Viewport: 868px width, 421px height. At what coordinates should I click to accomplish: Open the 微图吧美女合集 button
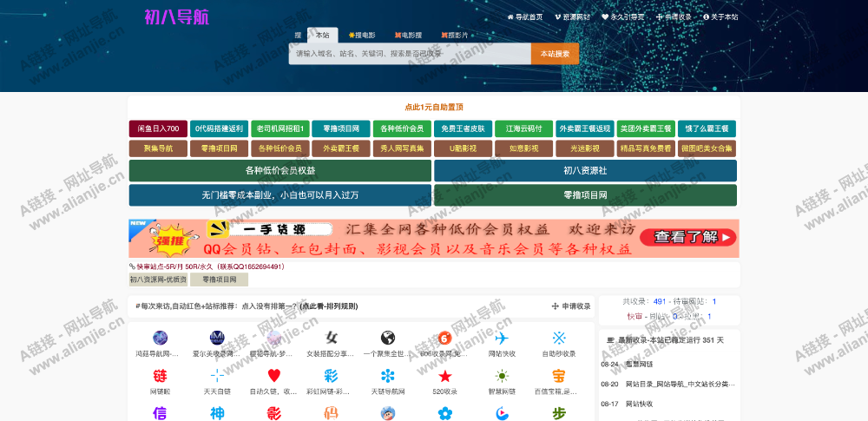pos(707,148)
